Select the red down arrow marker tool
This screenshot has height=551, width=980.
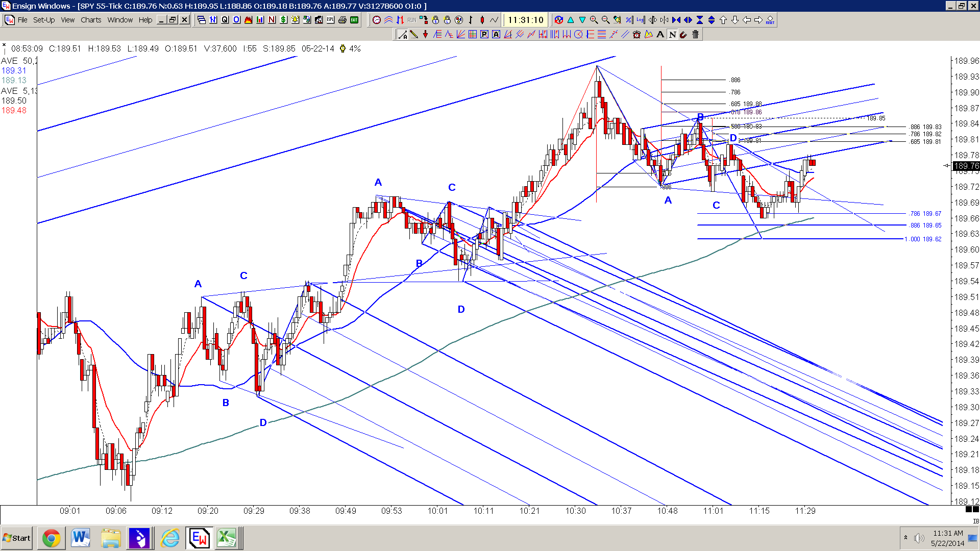pos(425,34)
